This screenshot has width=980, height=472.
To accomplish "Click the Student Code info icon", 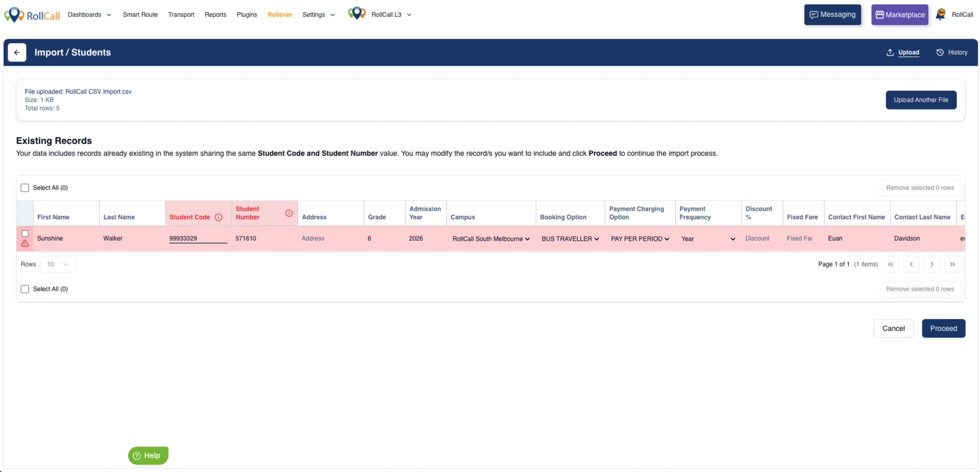I will click(218, 217).
